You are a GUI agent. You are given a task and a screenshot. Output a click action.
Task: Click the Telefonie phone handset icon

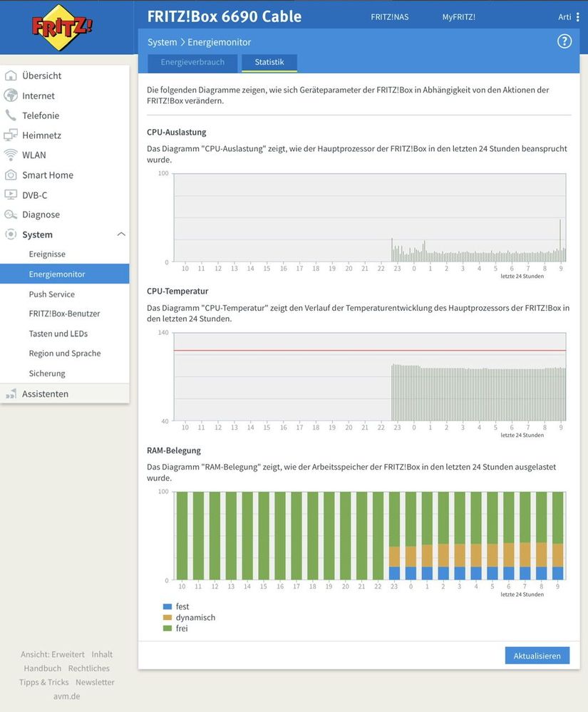(11, 115)
